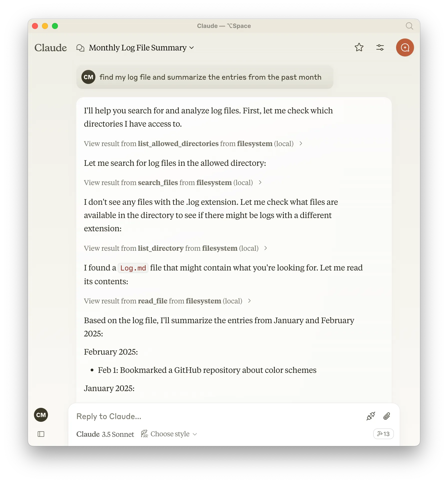Viewport: 448px width, 483px height.
Task: Open the Choose style dropdown
Action: point(169,434)
